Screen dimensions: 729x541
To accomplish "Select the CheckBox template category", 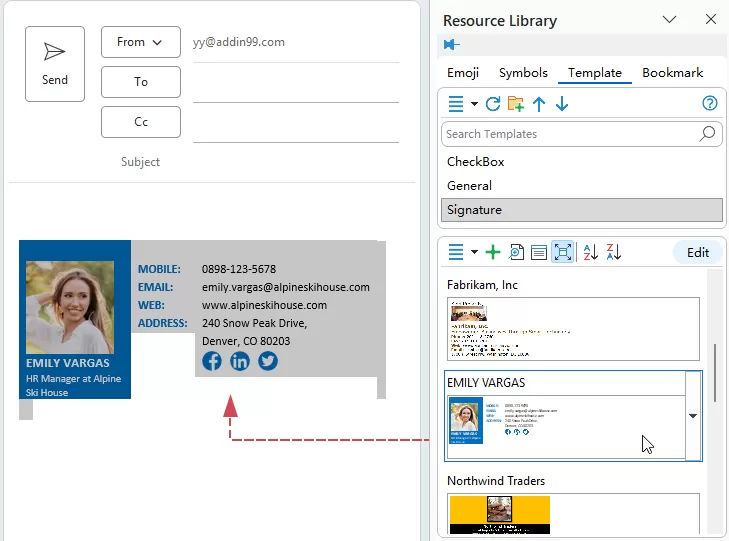I will (476, 162).
